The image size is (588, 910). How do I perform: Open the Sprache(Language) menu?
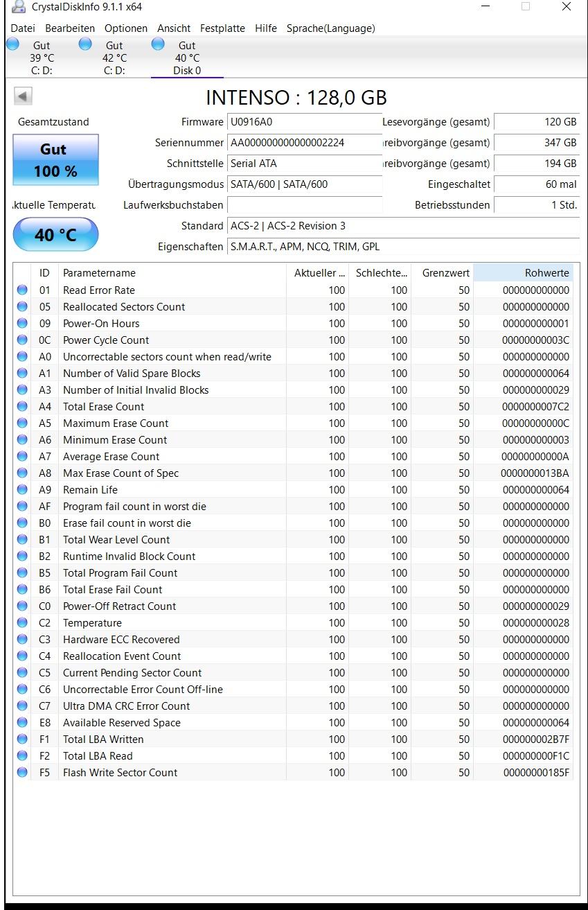tap(331, 28)
